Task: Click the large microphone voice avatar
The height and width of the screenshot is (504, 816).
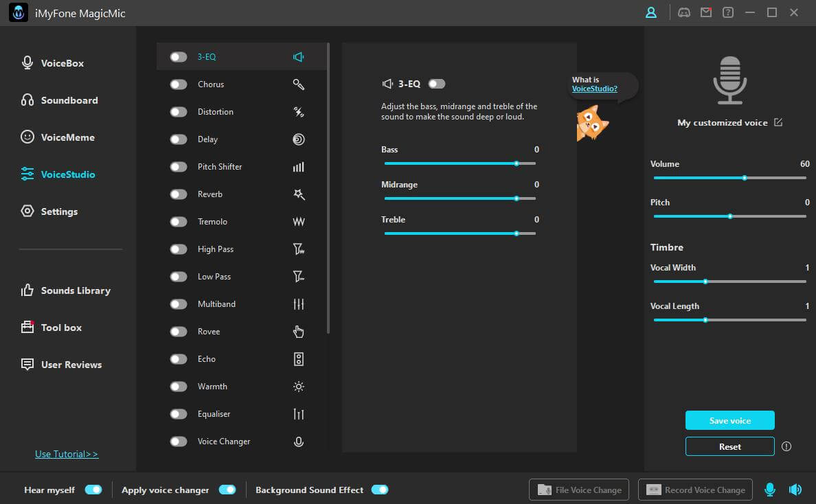Action: (729, 80)
